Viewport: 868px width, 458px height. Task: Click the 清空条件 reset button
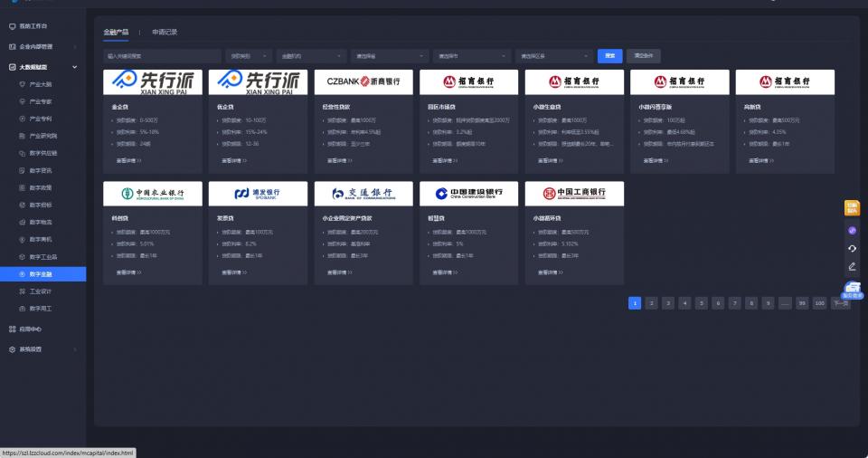(643, 56)
